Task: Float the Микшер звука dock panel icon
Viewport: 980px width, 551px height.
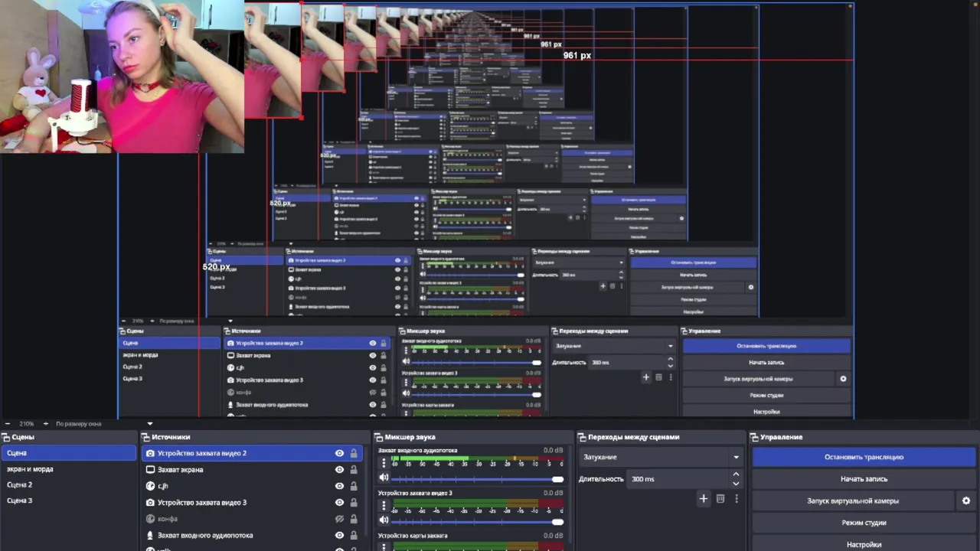Action: [379, 438]
